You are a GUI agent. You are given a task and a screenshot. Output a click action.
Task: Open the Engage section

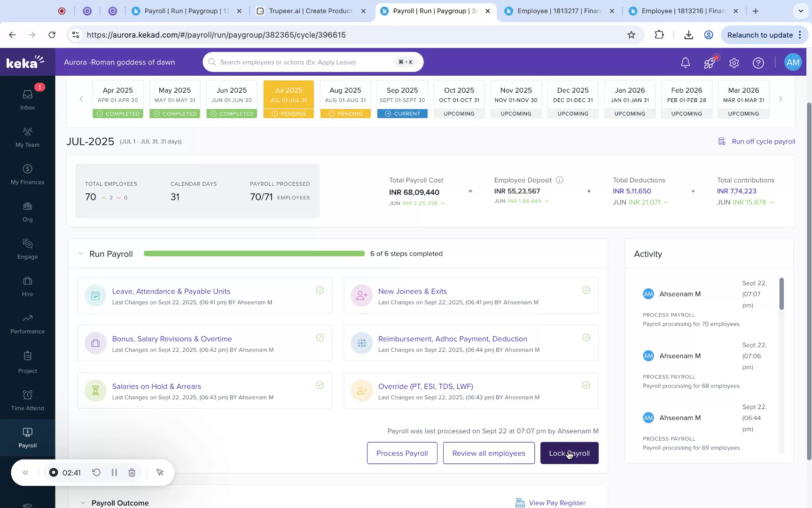(27, 249)
